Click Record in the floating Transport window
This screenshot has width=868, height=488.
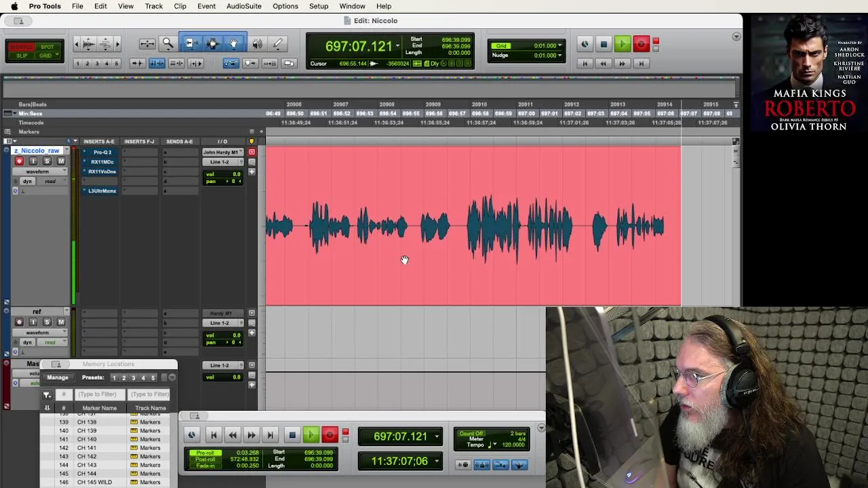pos(330,436)
